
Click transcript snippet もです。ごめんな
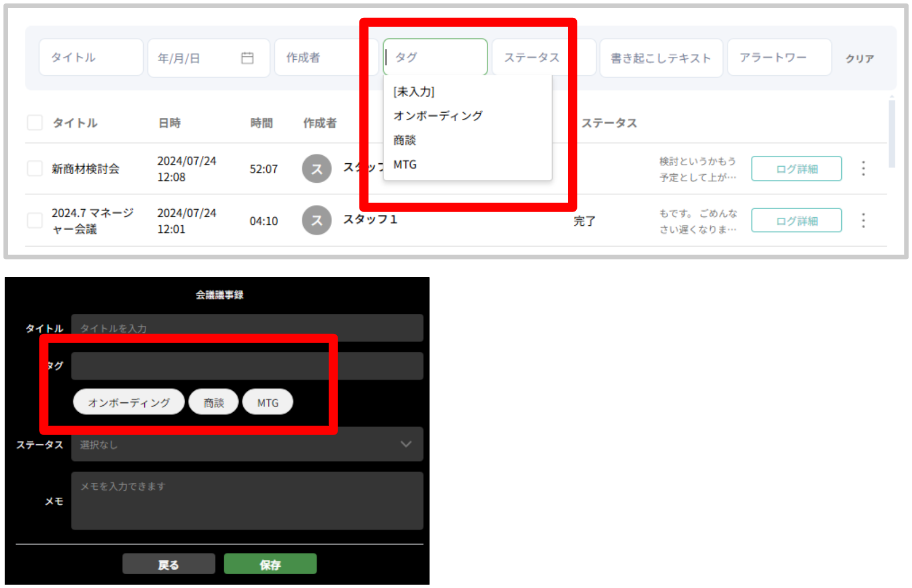click(x=698, y=221)
